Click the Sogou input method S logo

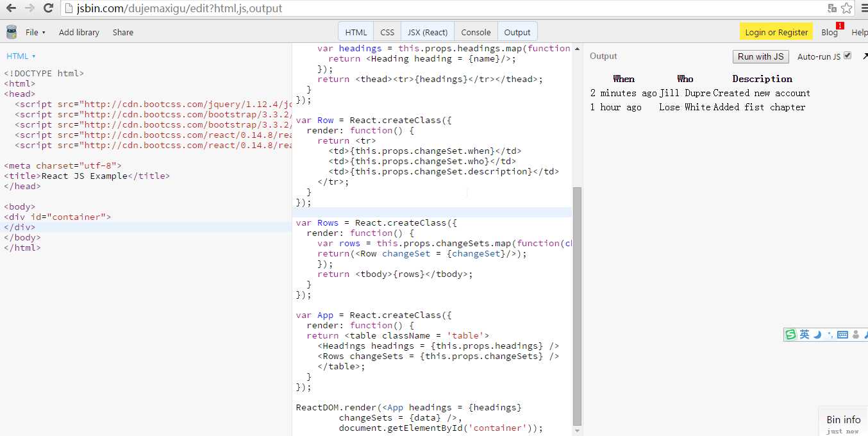point(791,335)
